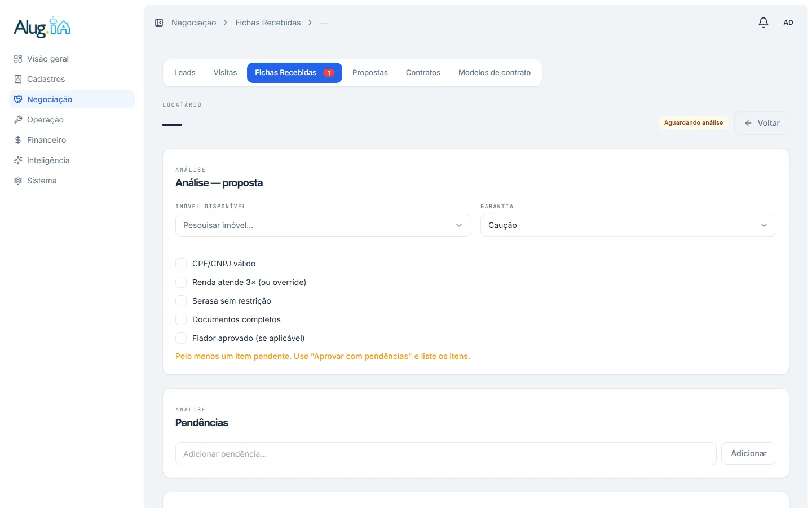The image size is (812, 508).
Task: Click Negociação in the breadcrumb
Action: 193,23
